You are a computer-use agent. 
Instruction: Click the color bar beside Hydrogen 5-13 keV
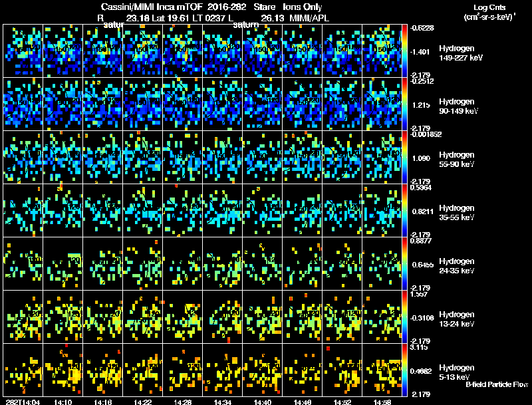point(404,370)
